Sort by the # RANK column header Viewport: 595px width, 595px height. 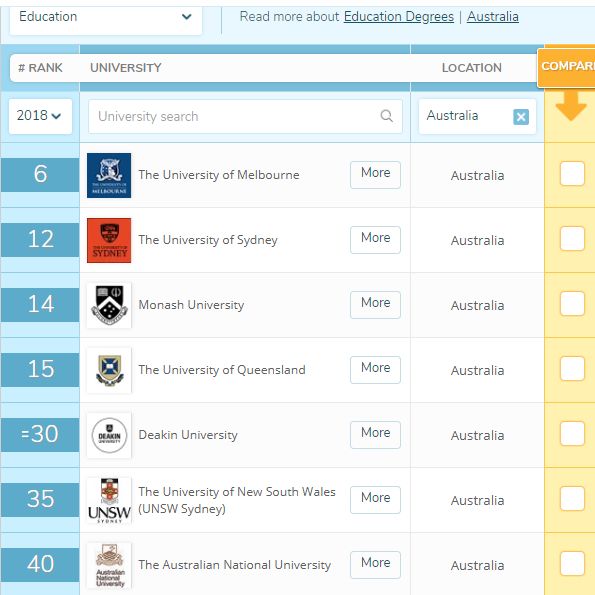(x=40, y=68)
